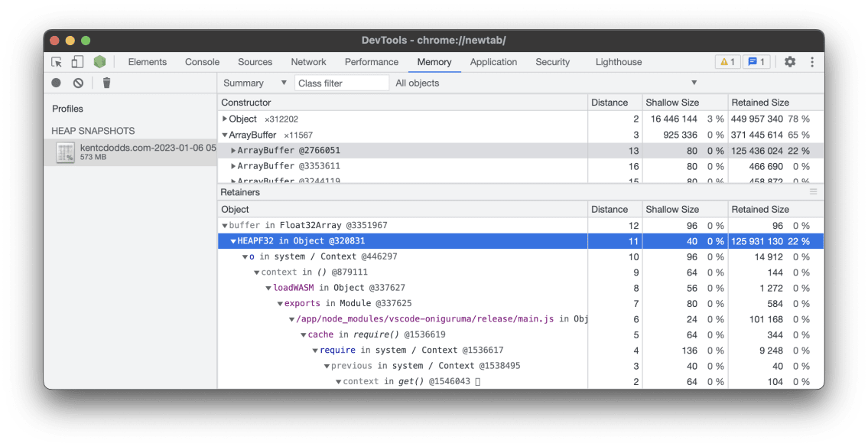Screen dimensions: 868x447
Task: Collapse context in () @879111 row
Action: 257,272
